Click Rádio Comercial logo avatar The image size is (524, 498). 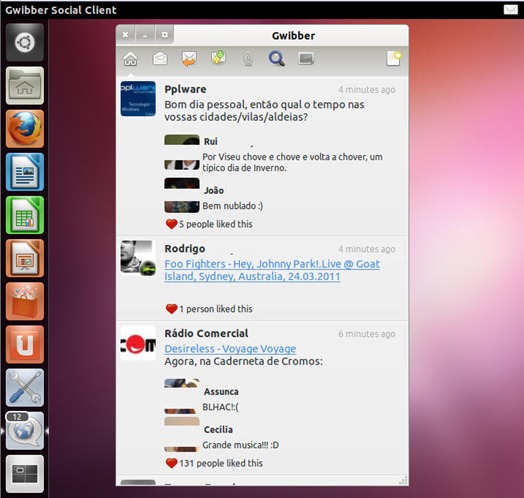138,343
